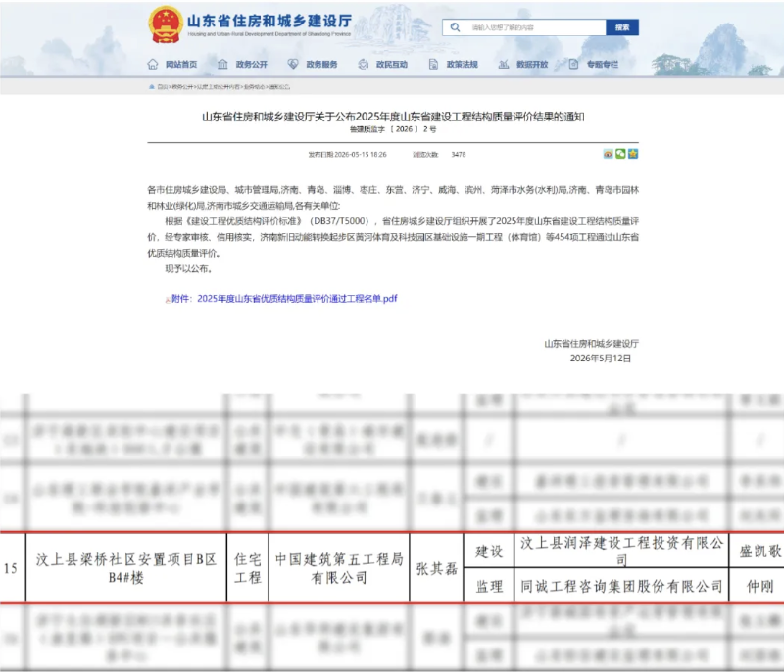
Task: Share the notice via WeChat icon
Action: tap(620, 154)
